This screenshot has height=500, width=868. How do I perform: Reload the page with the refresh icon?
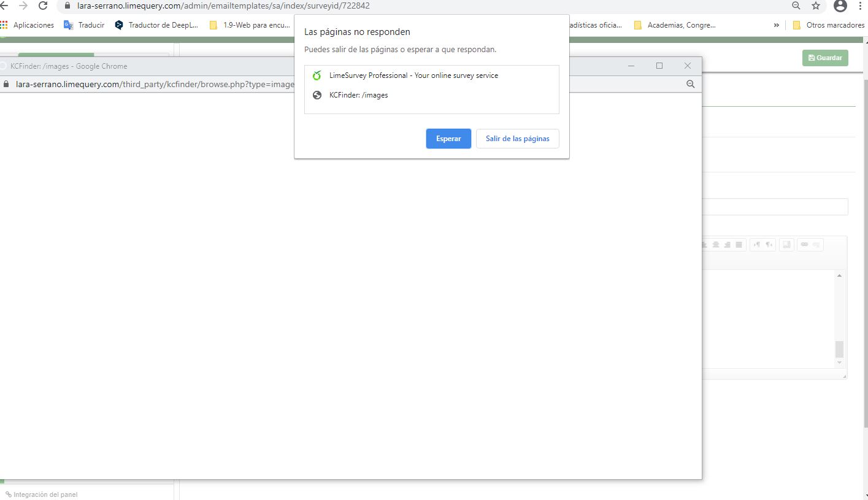(x=43, y=6)
